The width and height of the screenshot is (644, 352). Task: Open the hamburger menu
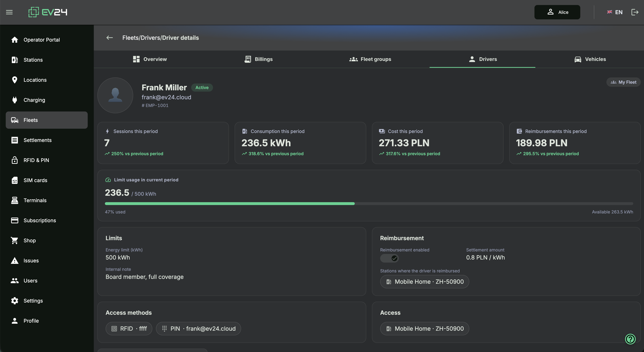pos(9,12)
